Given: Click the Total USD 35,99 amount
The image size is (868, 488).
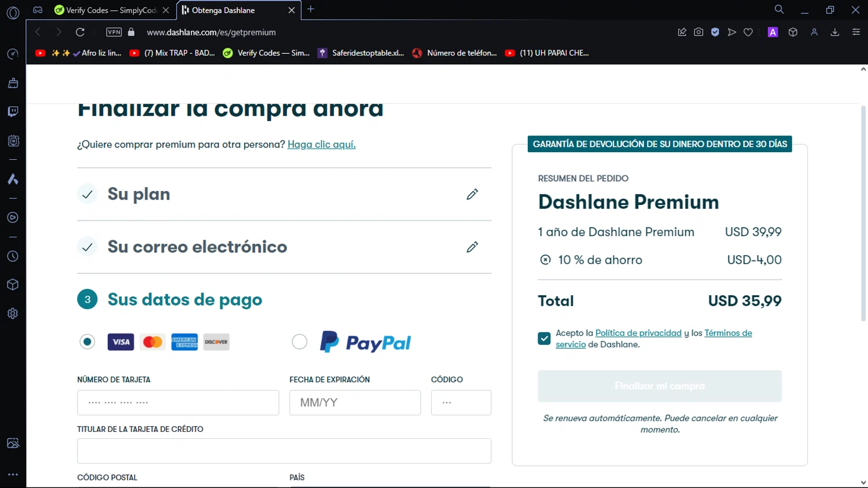Looking at the screenshot, I should click(745, 301).
